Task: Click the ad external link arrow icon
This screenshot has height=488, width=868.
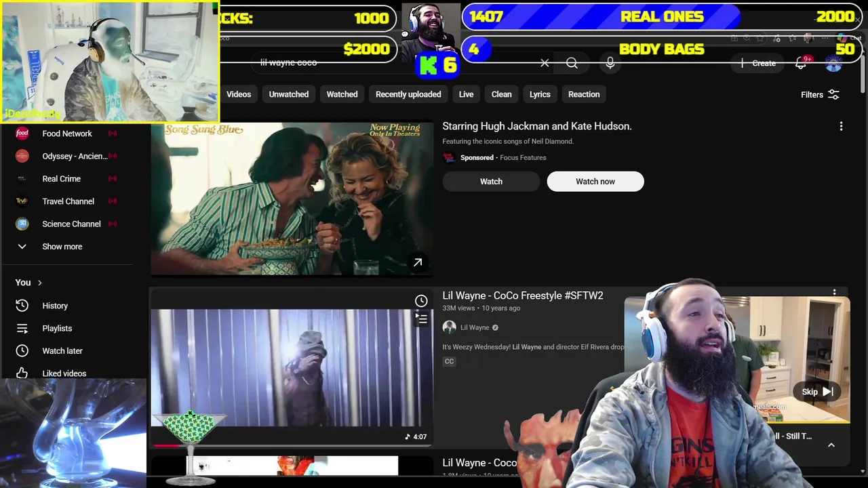Action: [418, 262]
